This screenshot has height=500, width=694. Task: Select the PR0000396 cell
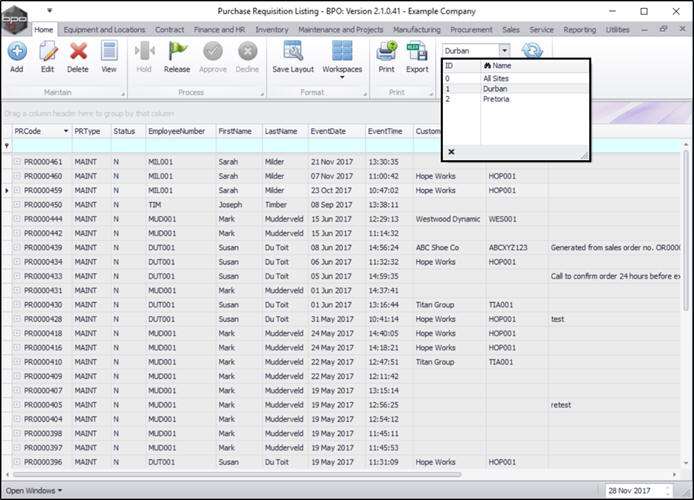coord(43,462)
